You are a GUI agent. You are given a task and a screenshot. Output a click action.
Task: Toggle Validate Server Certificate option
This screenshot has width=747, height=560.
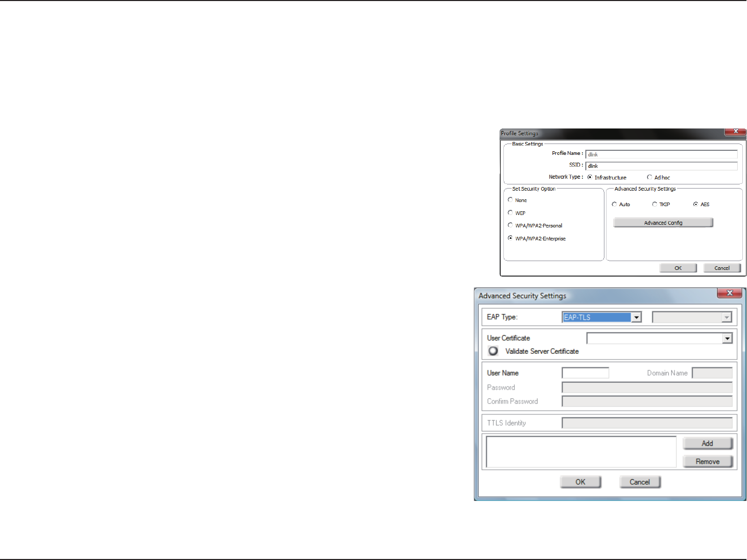[494, 351]
